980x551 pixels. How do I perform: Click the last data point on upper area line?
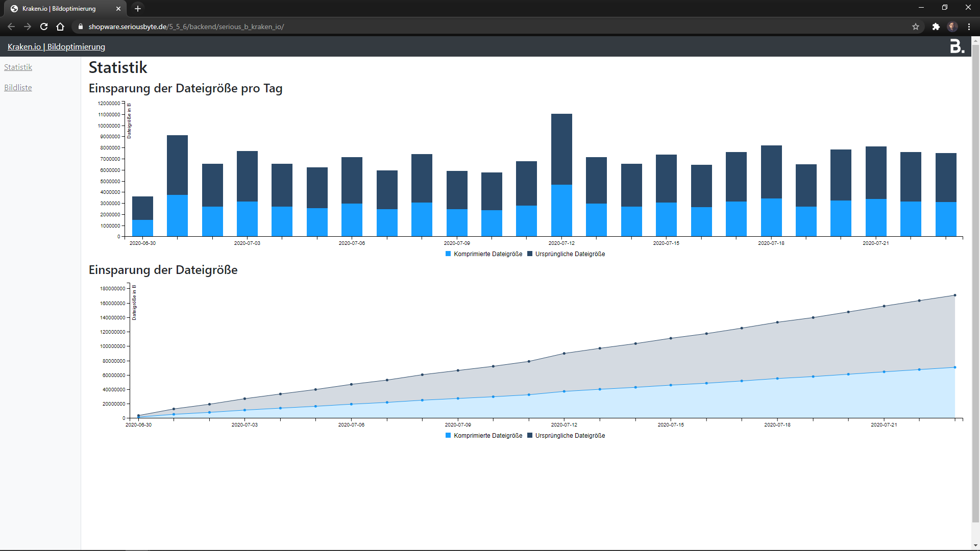click(955, 295)
